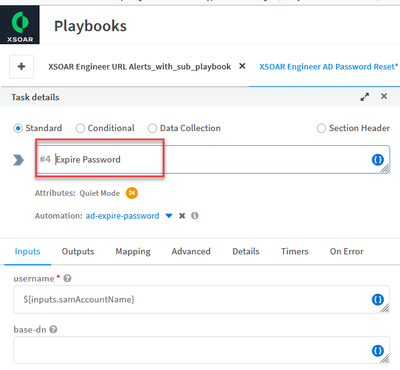
Task: Click the Quiet Mode attribute text
Action: 99,193
